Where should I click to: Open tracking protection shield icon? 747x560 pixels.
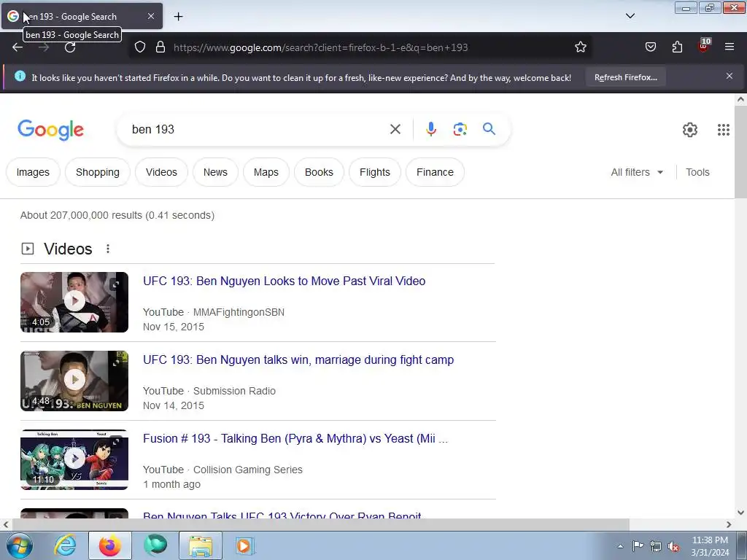point(139,47)
